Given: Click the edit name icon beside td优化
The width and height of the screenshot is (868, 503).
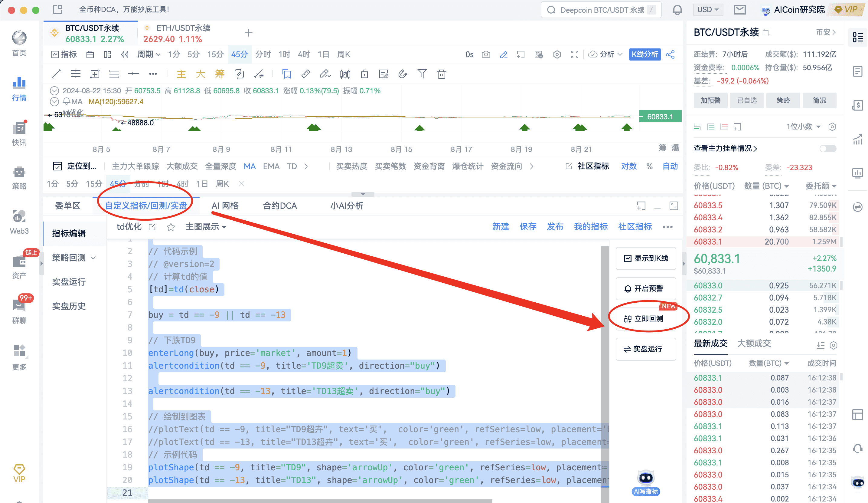Looking at the screenshot, I should tap(152, 227).
